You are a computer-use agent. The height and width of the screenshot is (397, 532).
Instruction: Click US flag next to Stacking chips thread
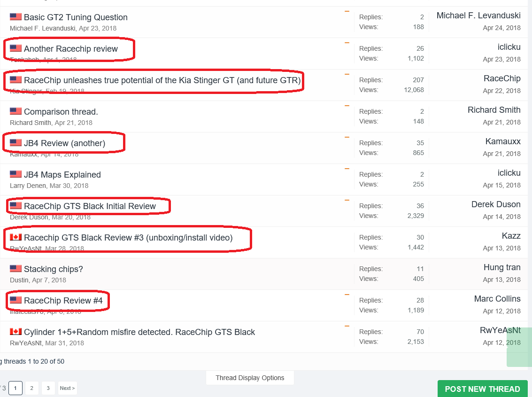[x=15, y=269]
